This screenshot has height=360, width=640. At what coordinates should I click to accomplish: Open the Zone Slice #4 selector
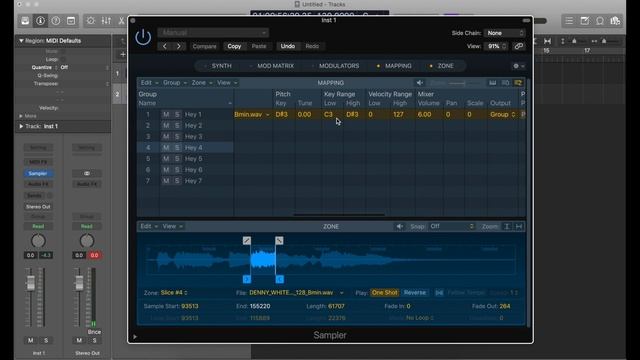(174, 293)
